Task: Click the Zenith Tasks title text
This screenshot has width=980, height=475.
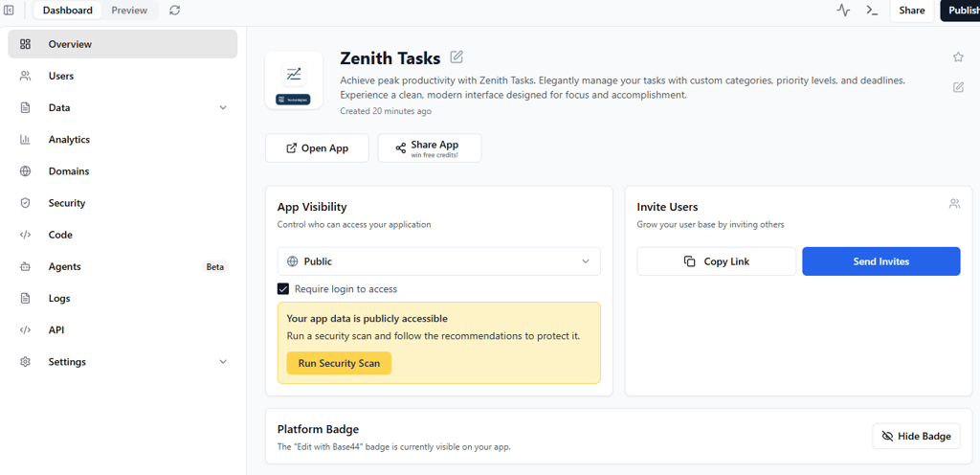Action: click(390, 58)
